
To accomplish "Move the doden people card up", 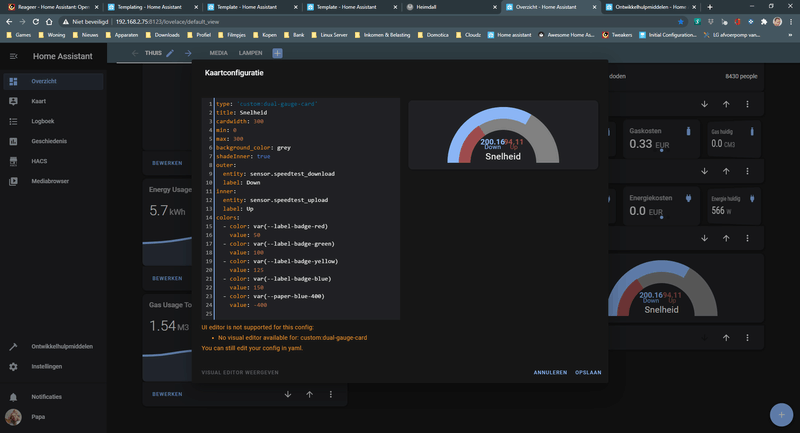I will pos(726,104).
